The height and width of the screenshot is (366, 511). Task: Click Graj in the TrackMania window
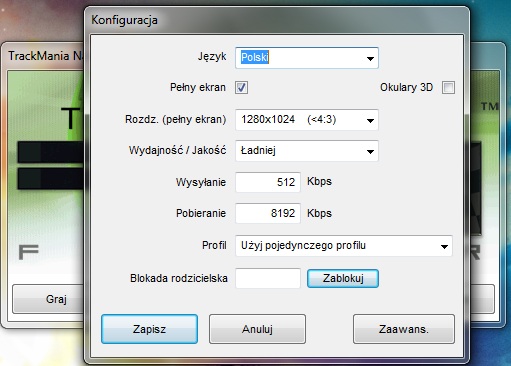[48, 299]
